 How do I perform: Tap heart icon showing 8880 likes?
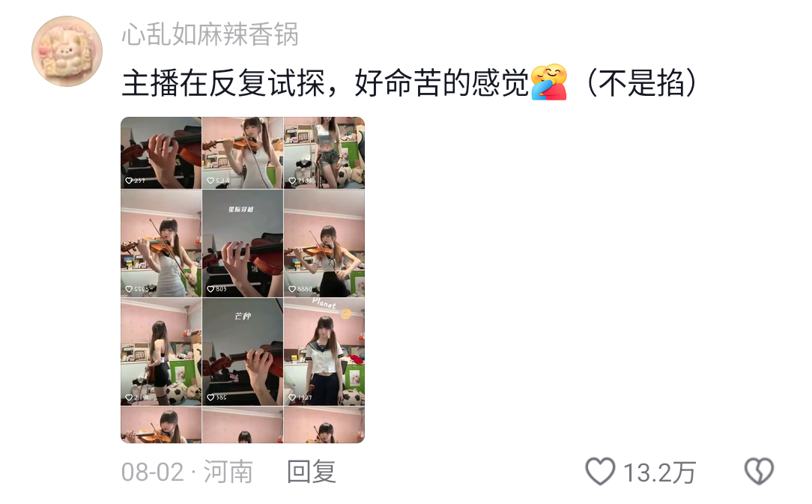[292, 289]
